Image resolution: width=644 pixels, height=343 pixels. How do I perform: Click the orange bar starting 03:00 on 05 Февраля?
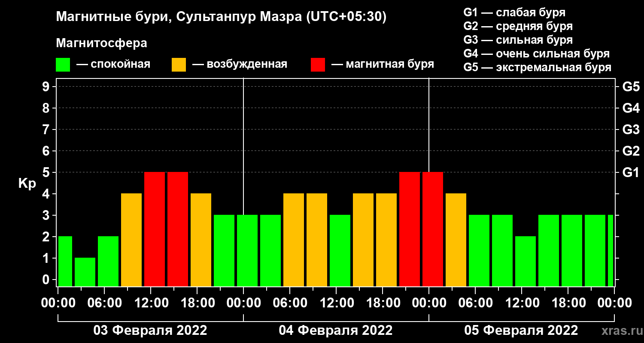click(x=456, y=240)
